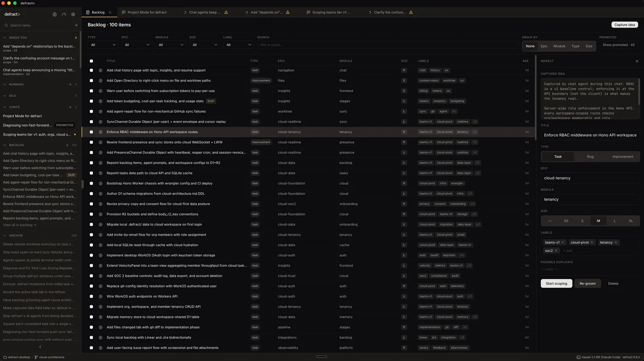Tick the checkbox for Add SOC 2 baseline controls
Screen dimensions: 644x361
tap(91, 276)
